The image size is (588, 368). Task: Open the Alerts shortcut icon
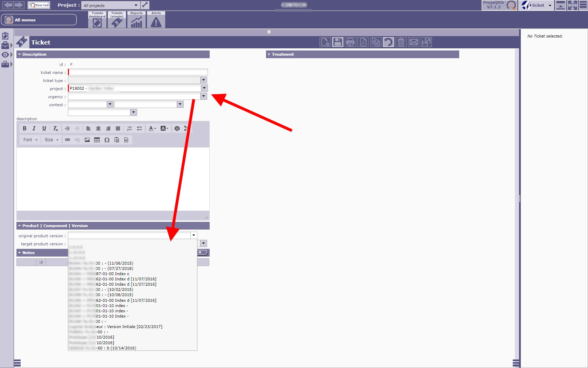click(156, 20)
